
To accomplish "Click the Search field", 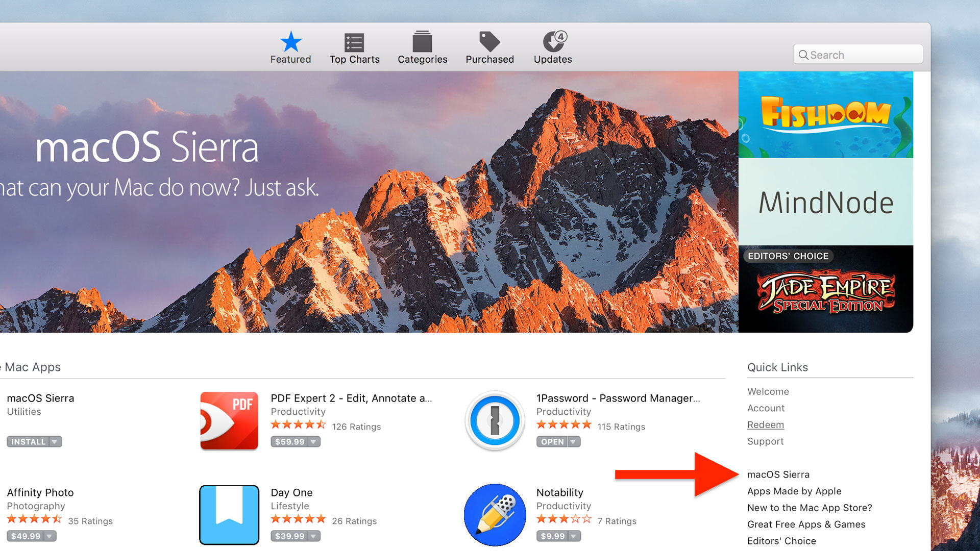I will 858,54.
